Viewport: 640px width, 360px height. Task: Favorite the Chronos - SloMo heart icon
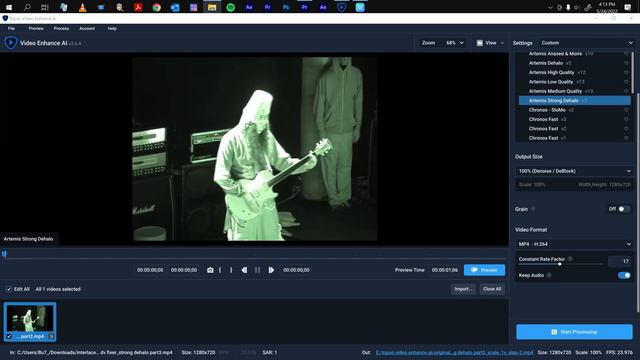pos(626,110)
